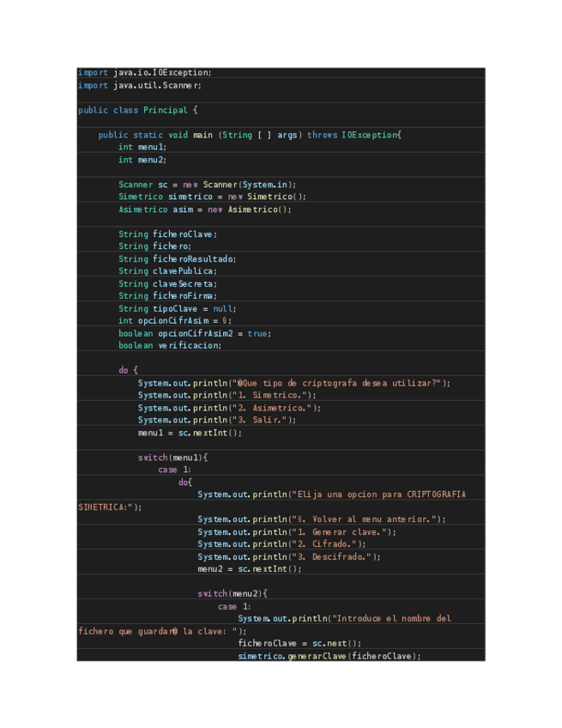Click the menu1 = sc.nextInt() line
Image resolution: width=562 pixels, height=728 pixels.
click(x=190, y=434)
